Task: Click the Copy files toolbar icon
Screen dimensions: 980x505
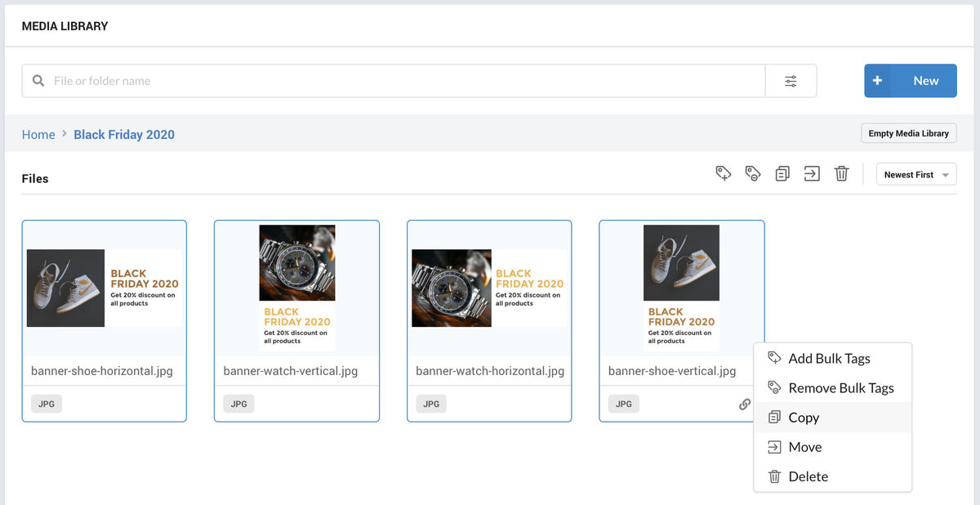Action: tap(782, 173)
